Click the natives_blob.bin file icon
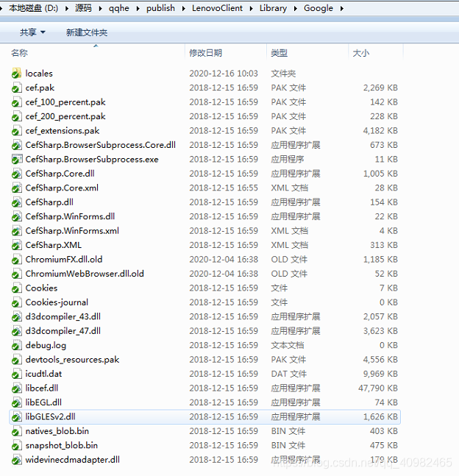Image resolution: width=459 pixels, height=476 pixels. pos(17,431)
